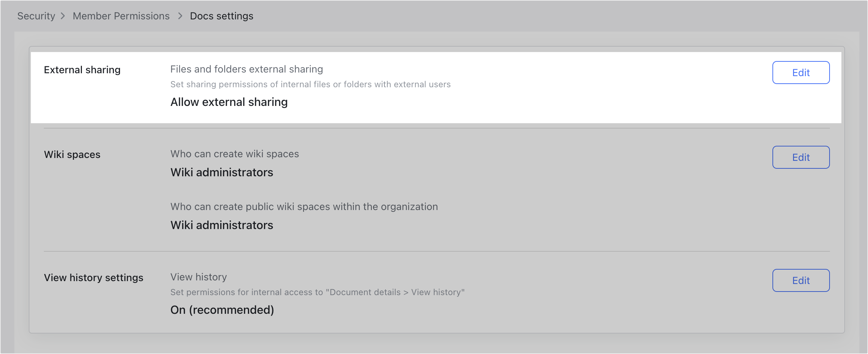Select the Docs settings breadcrumb item

tap(222, 16)
